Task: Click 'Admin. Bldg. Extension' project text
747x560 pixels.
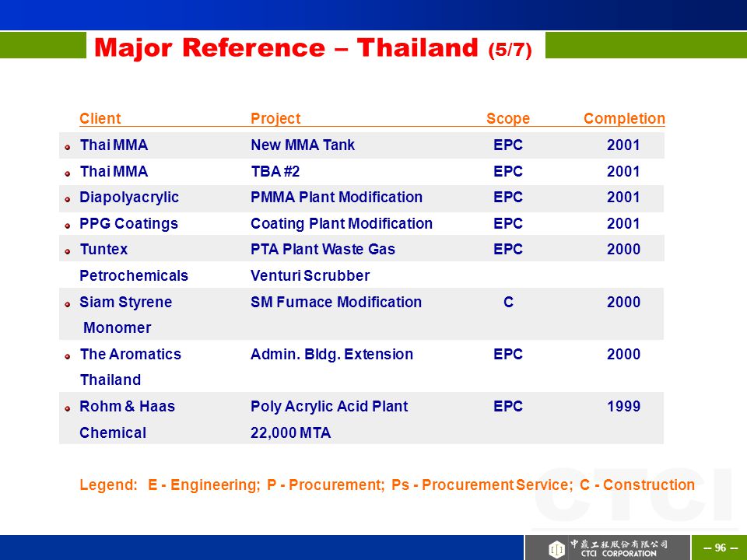Action: [331, 354]
